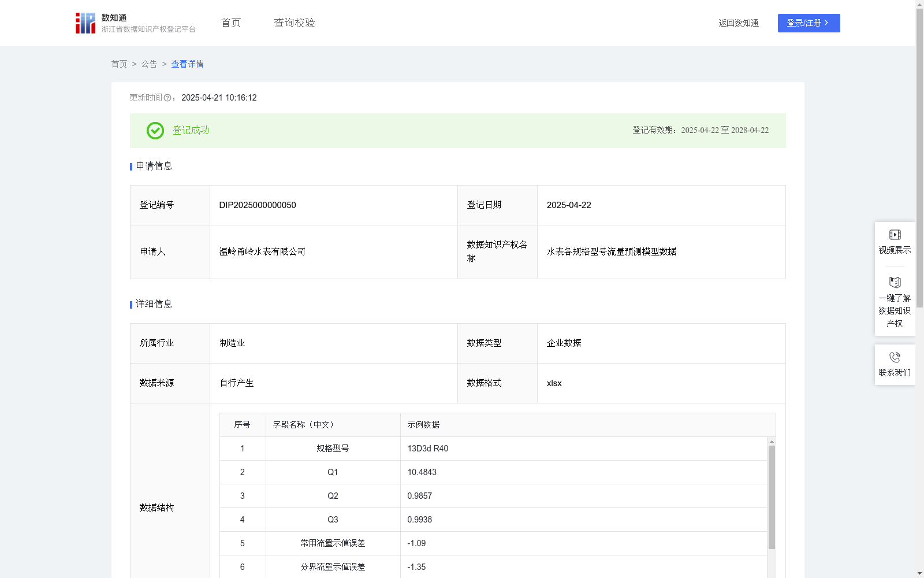Open the 首页 navigation menu item
The width and height of the screenshot is (924, 578).
(x=230, y=23)
